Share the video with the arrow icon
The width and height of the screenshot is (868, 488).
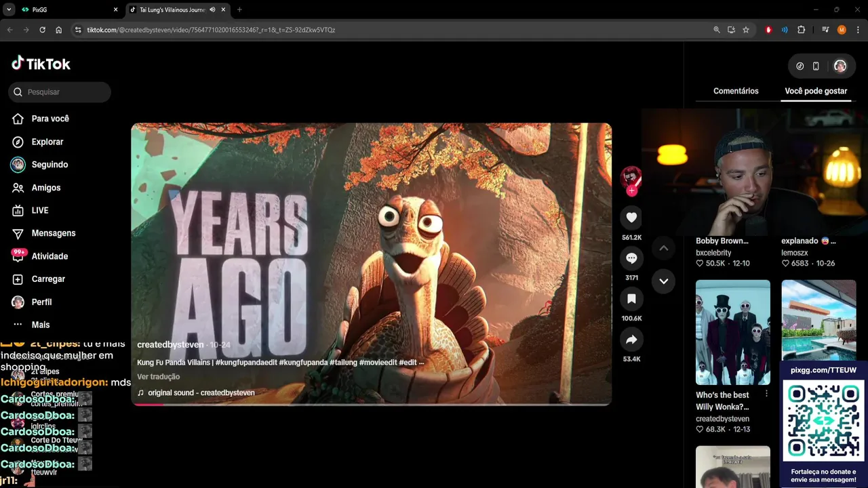tap(631, 340)
